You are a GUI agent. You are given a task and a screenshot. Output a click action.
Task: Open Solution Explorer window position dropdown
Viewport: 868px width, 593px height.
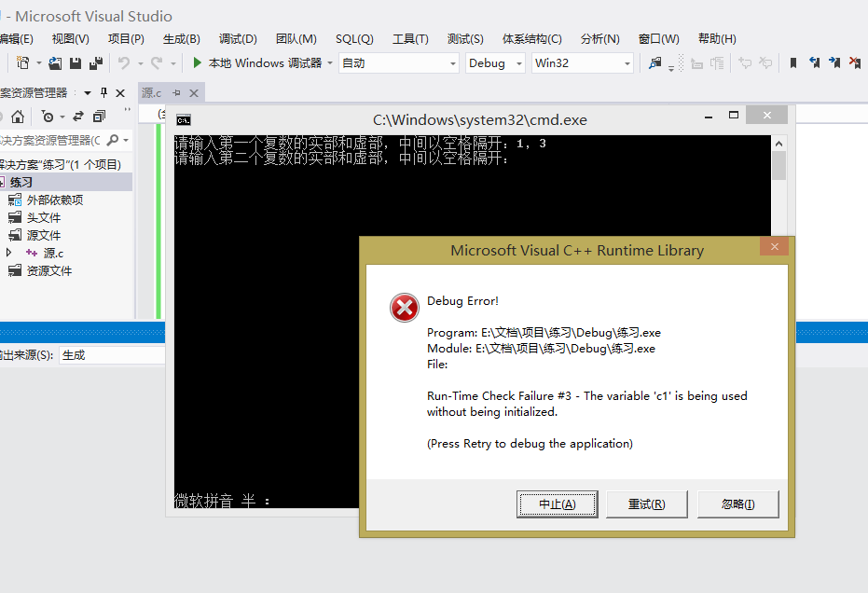coord(88,93)
